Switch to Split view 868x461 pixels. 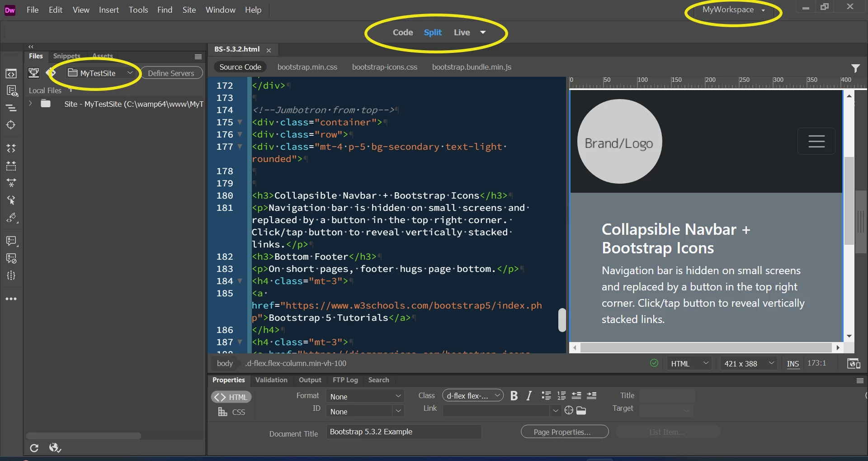[433, 33]
